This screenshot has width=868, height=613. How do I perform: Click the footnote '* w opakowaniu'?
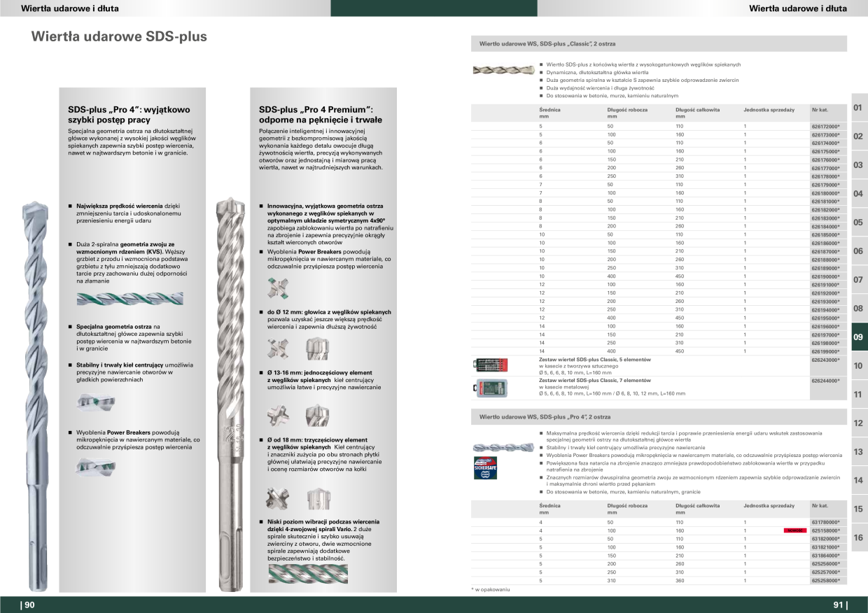(x=490, y=591)
